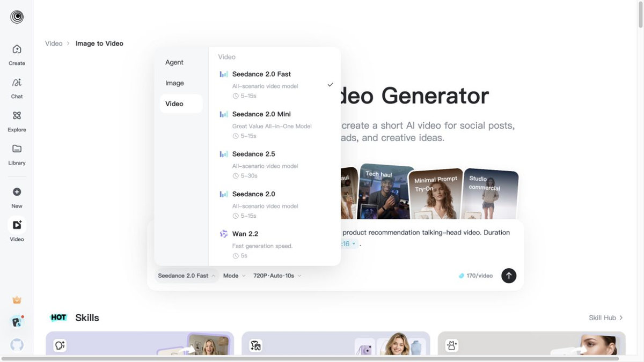644x362 pixels.
Task: Select the Seedance 2.0 Fast model option
Action: point(275,85)
